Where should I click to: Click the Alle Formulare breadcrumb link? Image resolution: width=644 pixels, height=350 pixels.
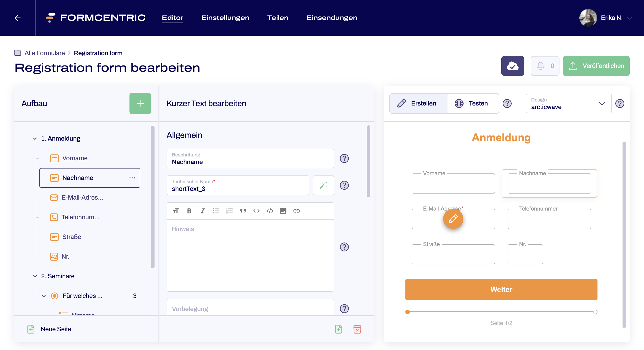click(44, 53)
